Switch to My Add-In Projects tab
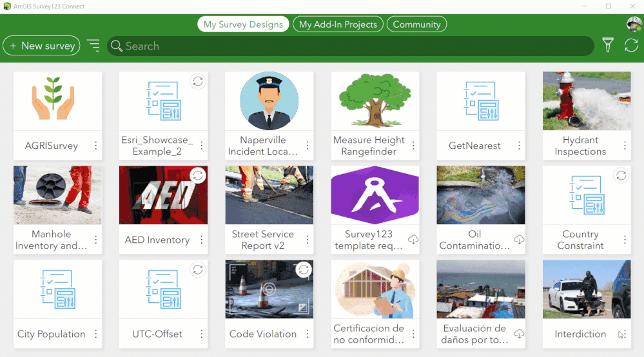Viewport: 644px width, 357px height. click(x=338, y=24)
